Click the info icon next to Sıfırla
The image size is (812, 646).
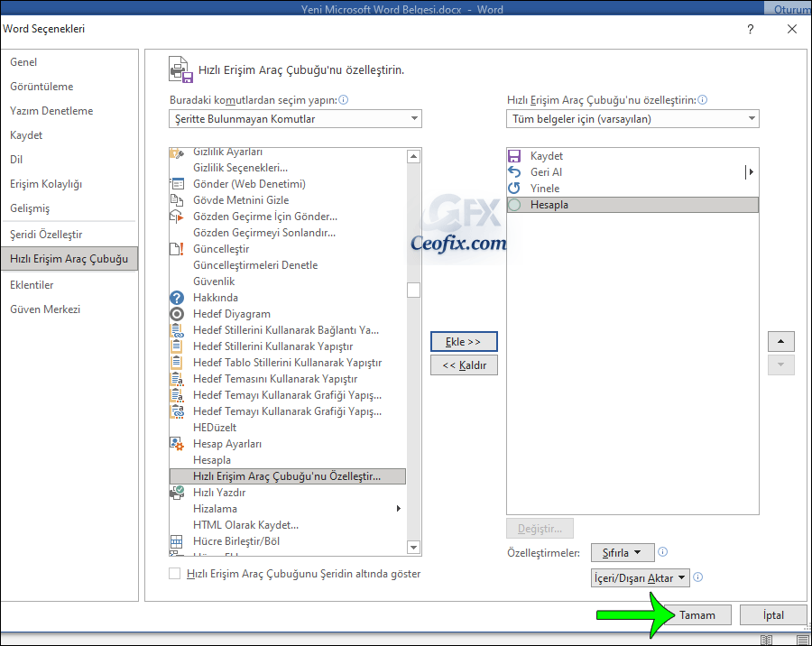[x=662, y=552]
